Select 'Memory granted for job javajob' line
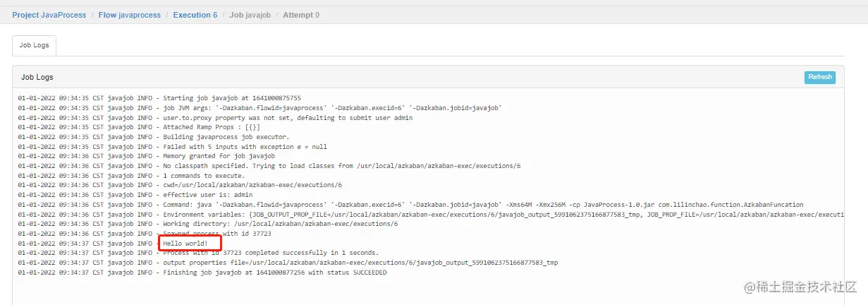The height and width of the screenshot is (305, 868). point(147,156)
